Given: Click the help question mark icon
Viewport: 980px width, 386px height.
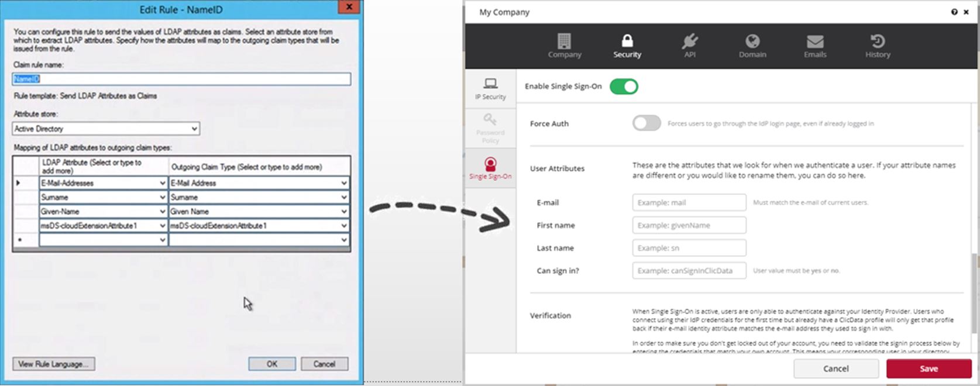Looking at the screenshot, I should click(x=954, y=12).
